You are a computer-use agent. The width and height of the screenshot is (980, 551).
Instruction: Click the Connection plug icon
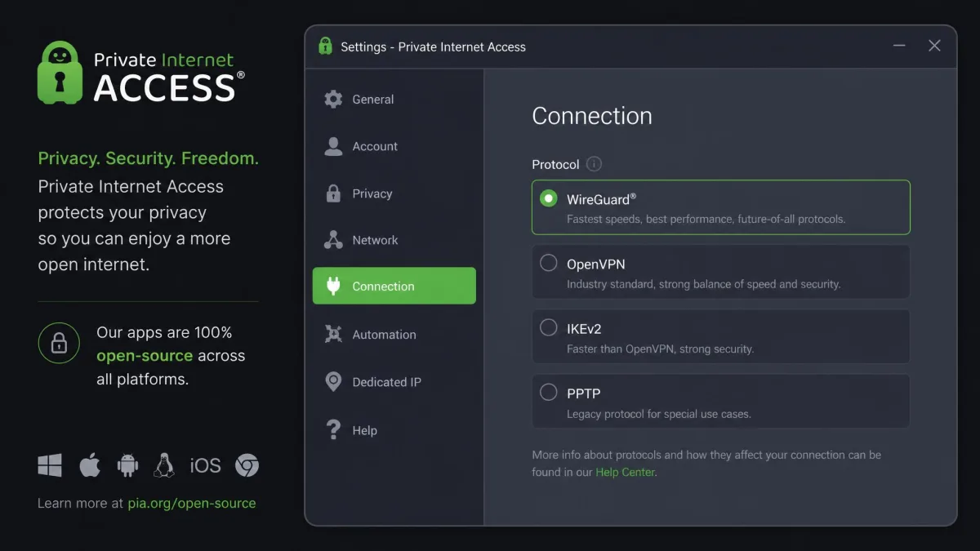click(x=333, y=287)
